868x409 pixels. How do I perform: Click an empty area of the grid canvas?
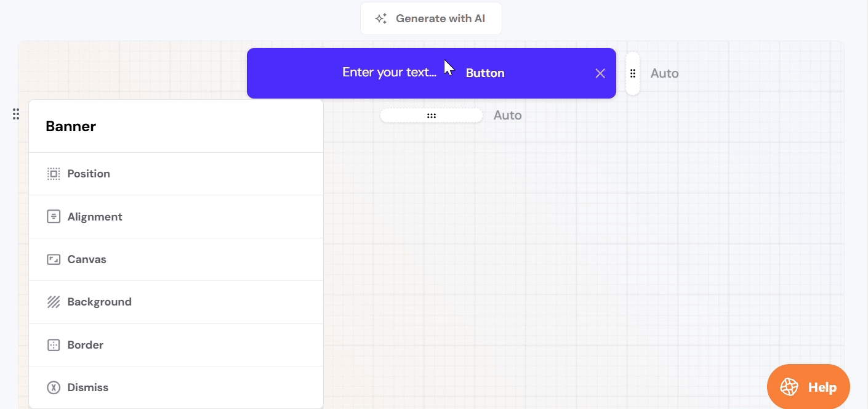point(554,246)
